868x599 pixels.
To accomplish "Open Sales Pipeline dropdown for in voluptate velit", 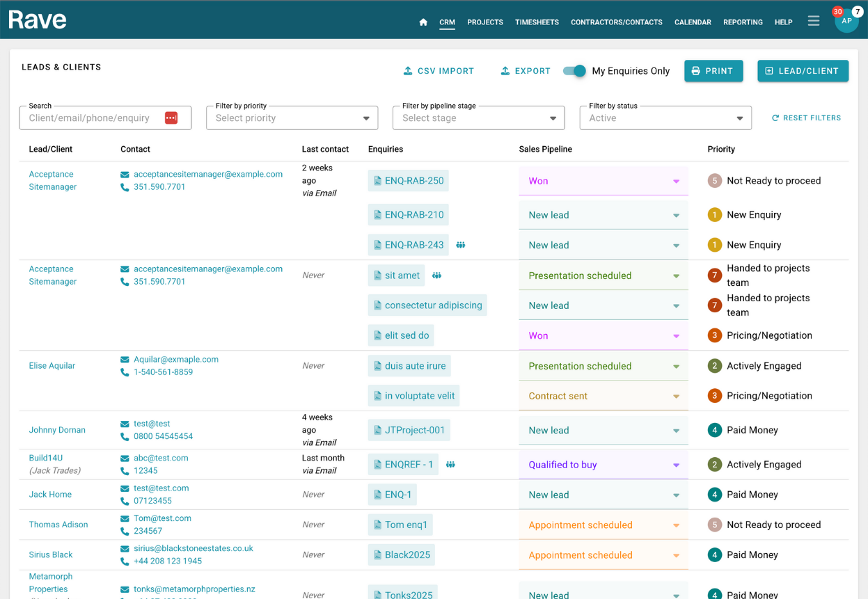I will click(x=603, y=396).
